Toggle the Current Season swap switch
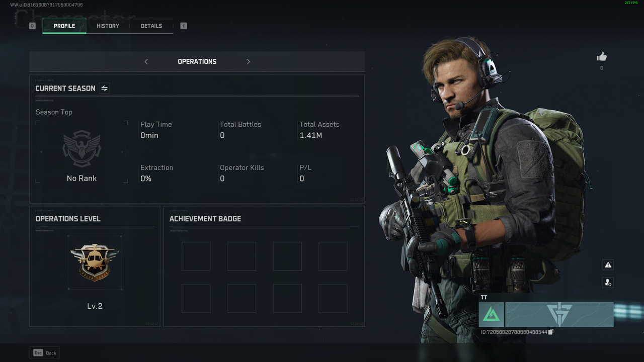644x362 pixels. (x=104, y=88)
